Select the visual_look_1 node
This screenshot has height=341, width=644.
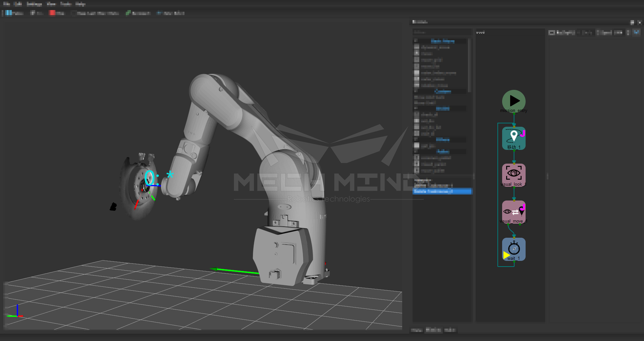pyautogui.click(x=514, y=175)
